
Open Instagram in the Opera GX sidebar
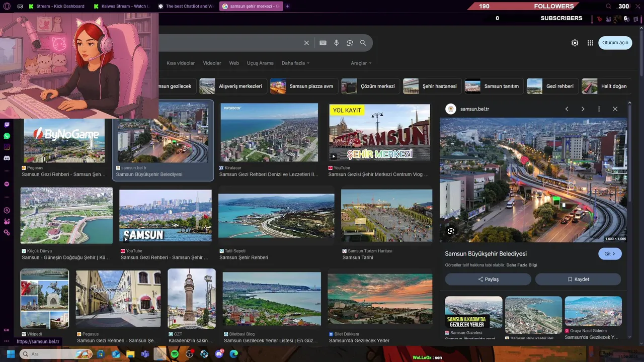[x=7, y=147]
